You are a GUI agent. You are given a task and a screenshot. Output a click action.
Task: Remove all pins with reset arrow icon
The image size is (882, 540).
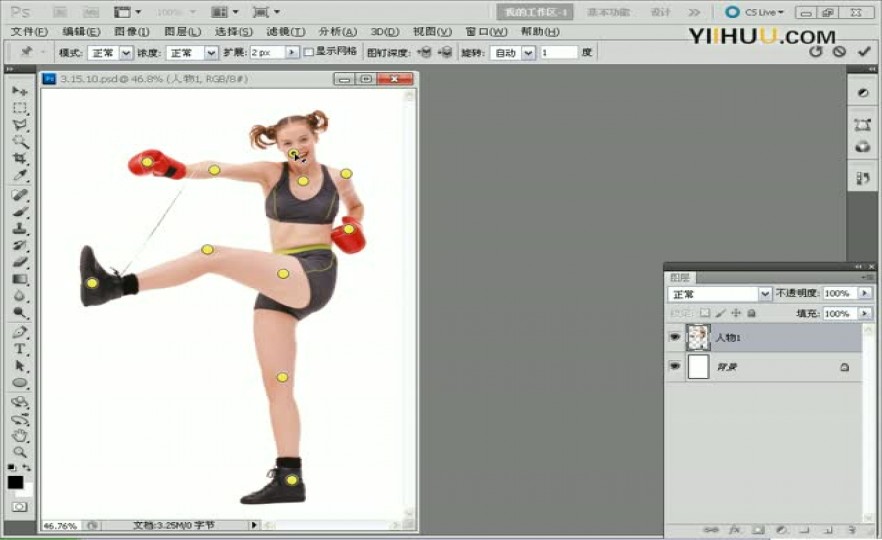pyautogui.click(x=816, y=52)
